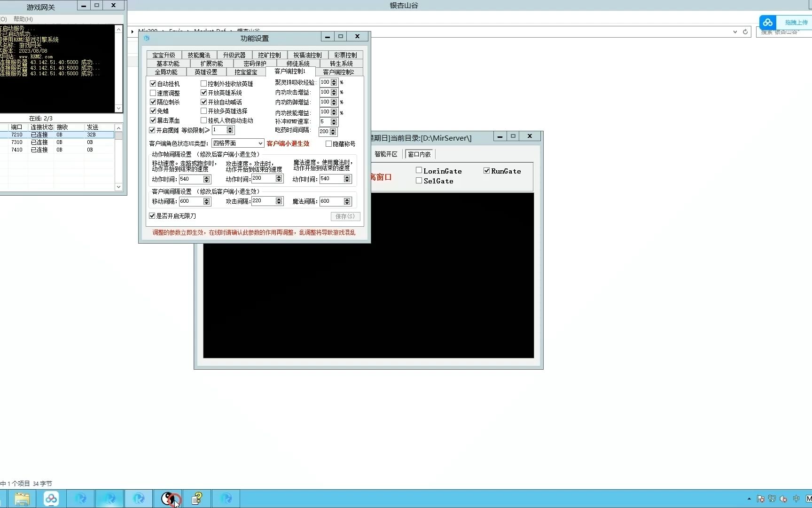This screenshot has width=812, height=508.
Task: Toggle 开放英雄系统 checkbox
Action: 204,93
